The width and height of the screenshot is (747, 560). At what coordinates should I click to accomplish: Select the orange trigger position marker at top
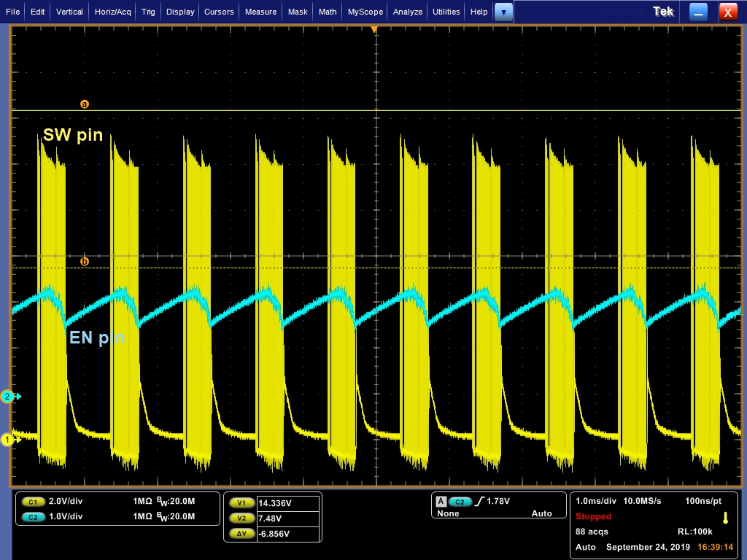pyautogui.click(x=374, y=29)
